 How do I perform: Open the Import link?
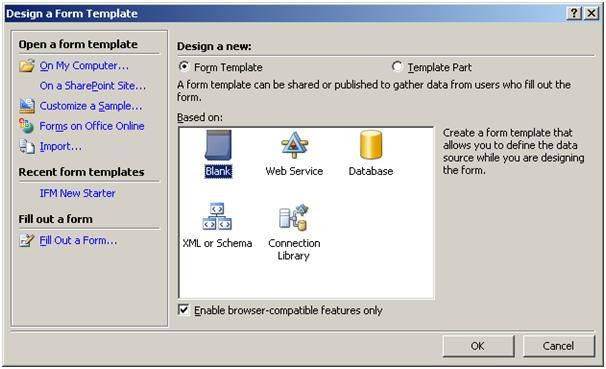tap(60, 146)
